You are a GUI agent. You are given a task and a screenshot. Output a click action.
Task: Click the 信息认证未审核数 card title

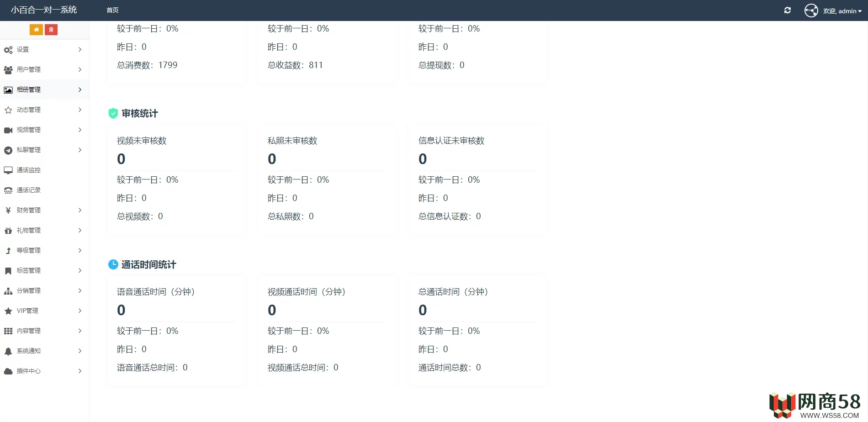pyautogui.click(x=451, y=141)
